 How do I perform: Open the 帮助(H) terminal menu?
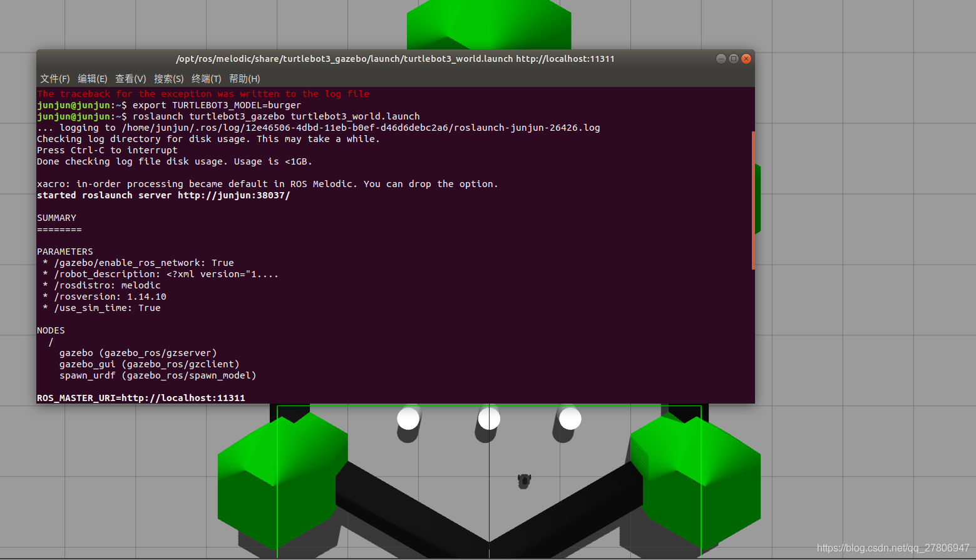click(x=245, y=79)
